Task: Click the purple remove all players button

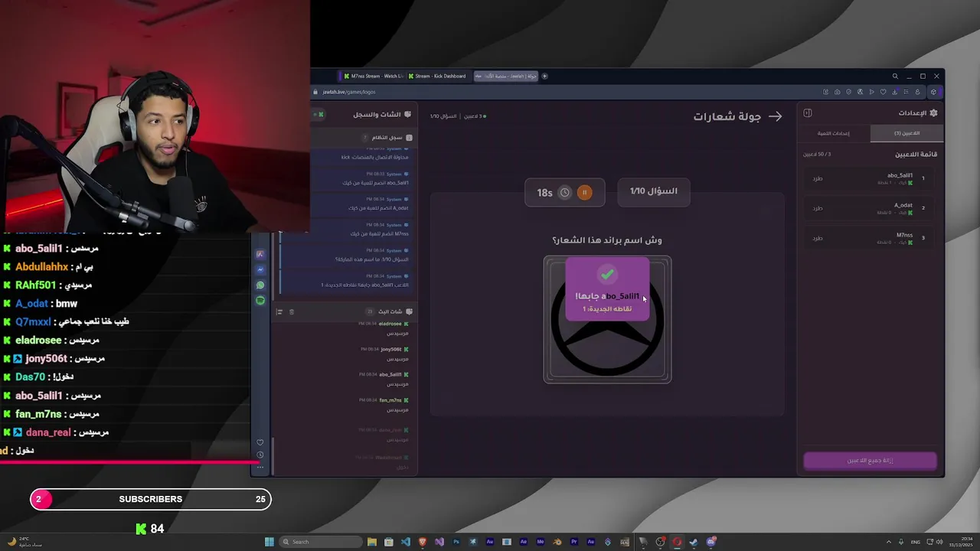Action: click(870, 461)
